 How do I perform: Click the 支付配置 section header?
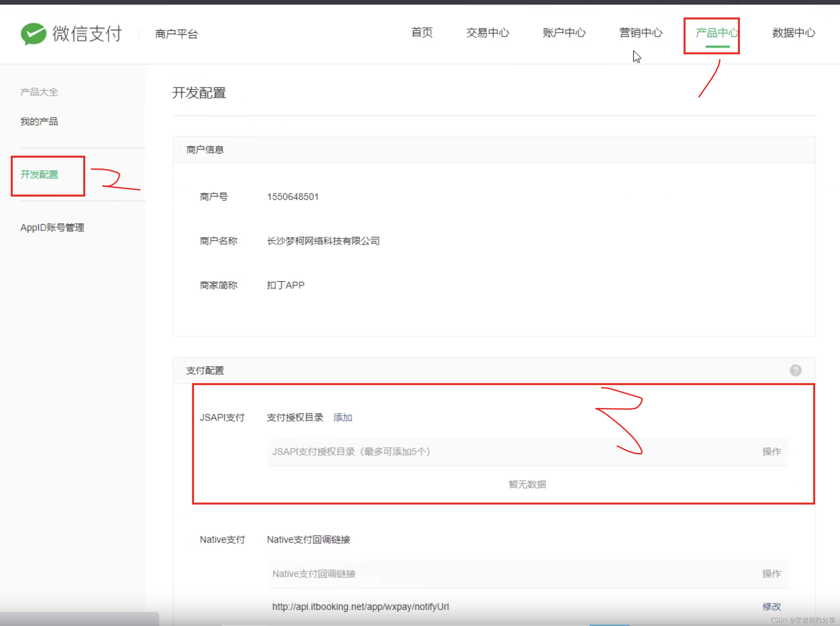pyautogui.click(x=205, y=371)
